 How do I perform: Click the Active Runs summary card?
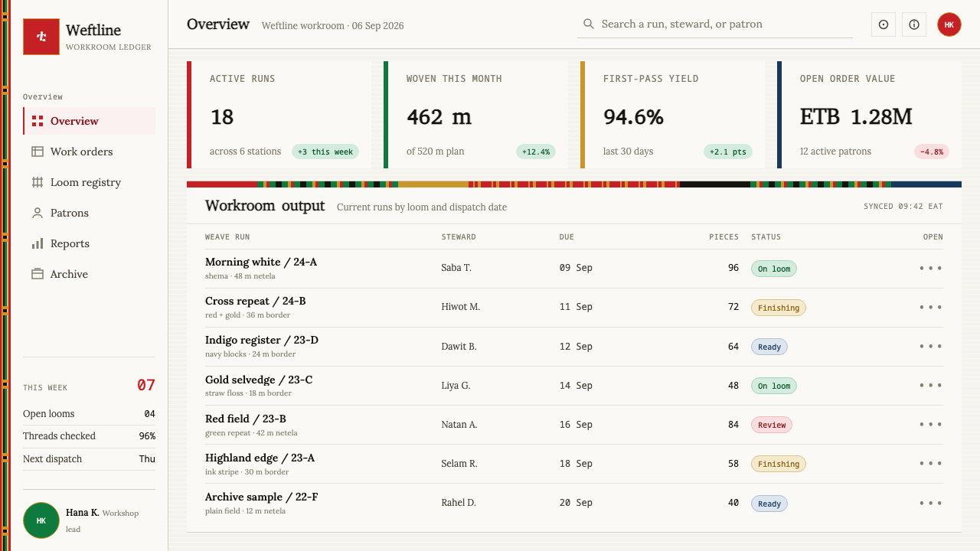pyautogui.click(x=279, y=115)
